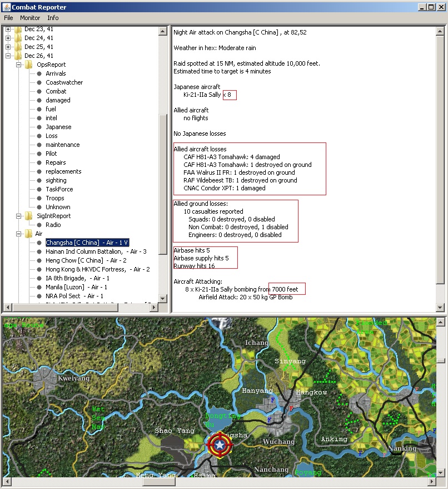Click the bullet icon beside Coastwatcher
The height and width of the screenshot is (489, 448).
39,83
